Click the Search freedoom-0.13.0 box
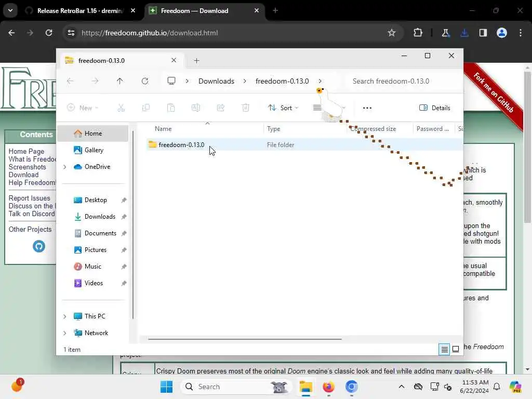Screen dimensions: 532x399 pos(404,81)
